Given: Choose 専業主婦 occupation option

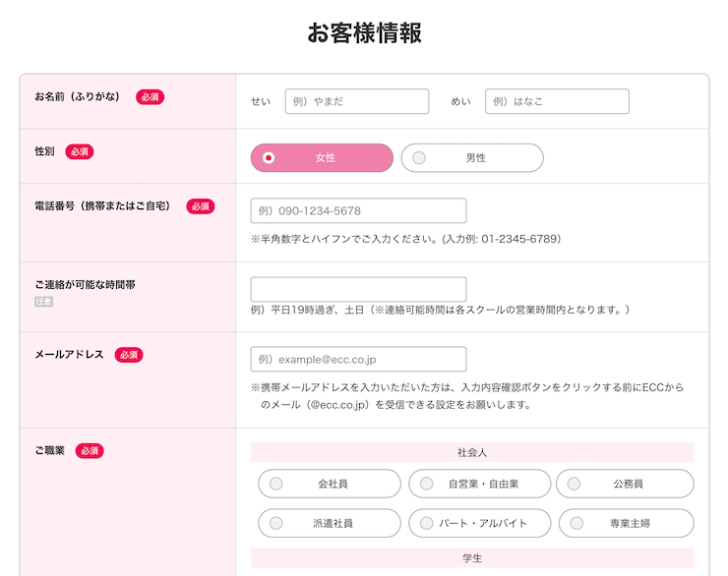Looking at the screenshot, I should [x=627, y=523].
